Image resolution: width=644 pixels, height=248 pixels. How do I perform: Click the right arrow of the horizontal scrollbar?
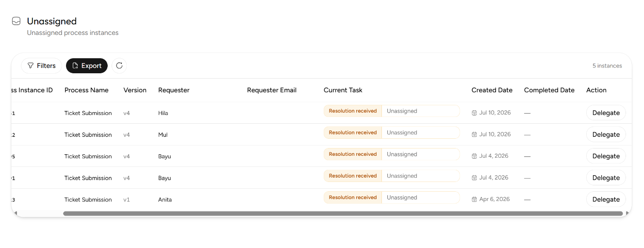627,213
